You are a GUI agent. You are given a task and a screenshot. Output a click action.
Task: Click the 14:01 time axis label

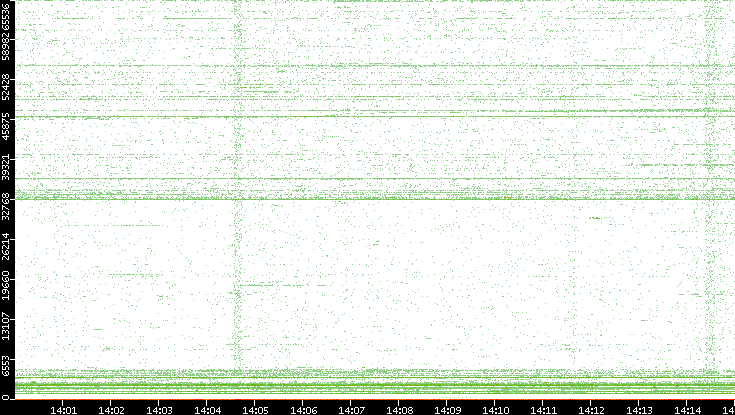coord(64,408)
